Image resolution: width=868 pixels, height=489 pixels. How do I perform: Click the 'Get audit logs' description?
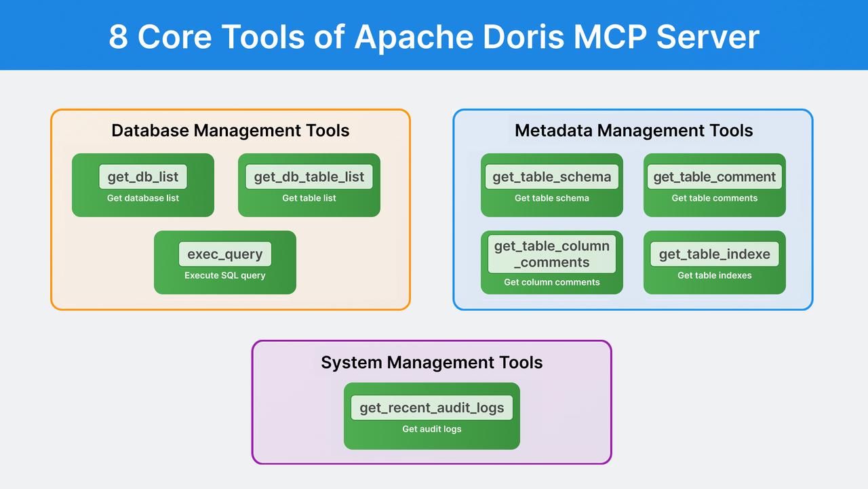point(432,429)
